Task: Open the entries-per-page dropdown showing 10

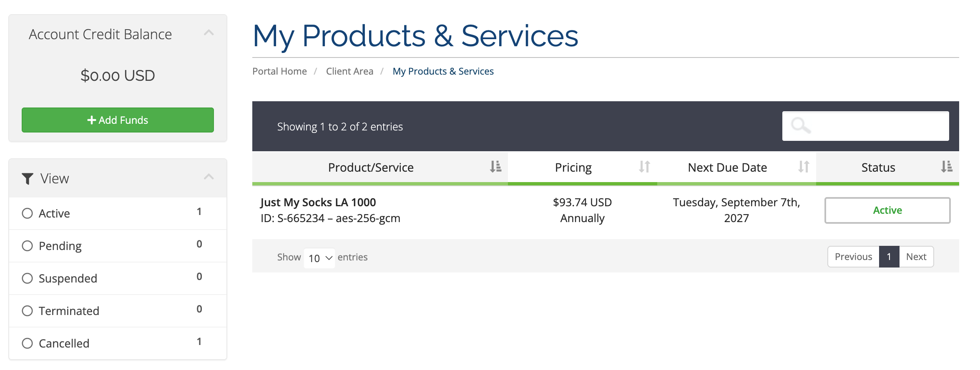Action: tap(319, 258)
